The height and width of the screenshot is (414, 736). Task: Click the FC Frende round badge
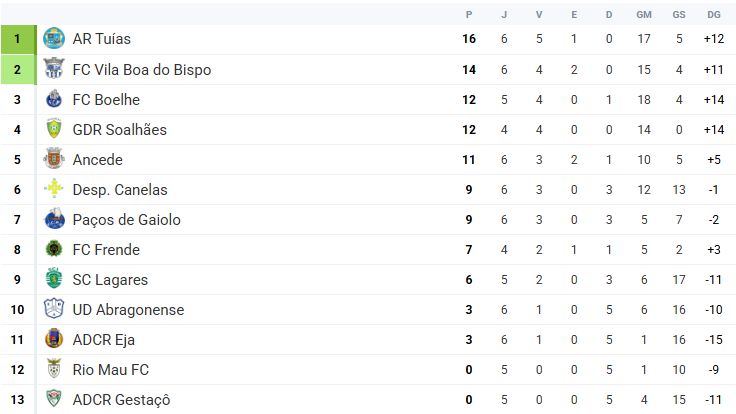tap(54, 250)
